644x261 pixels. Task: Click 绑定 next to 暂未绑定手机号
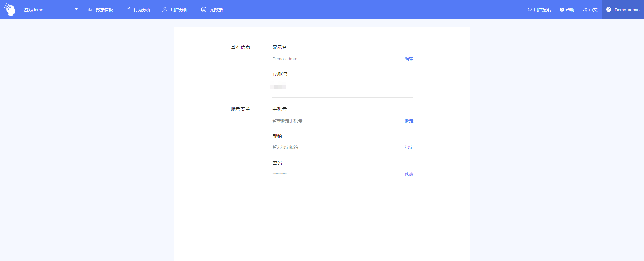(409, 121)
